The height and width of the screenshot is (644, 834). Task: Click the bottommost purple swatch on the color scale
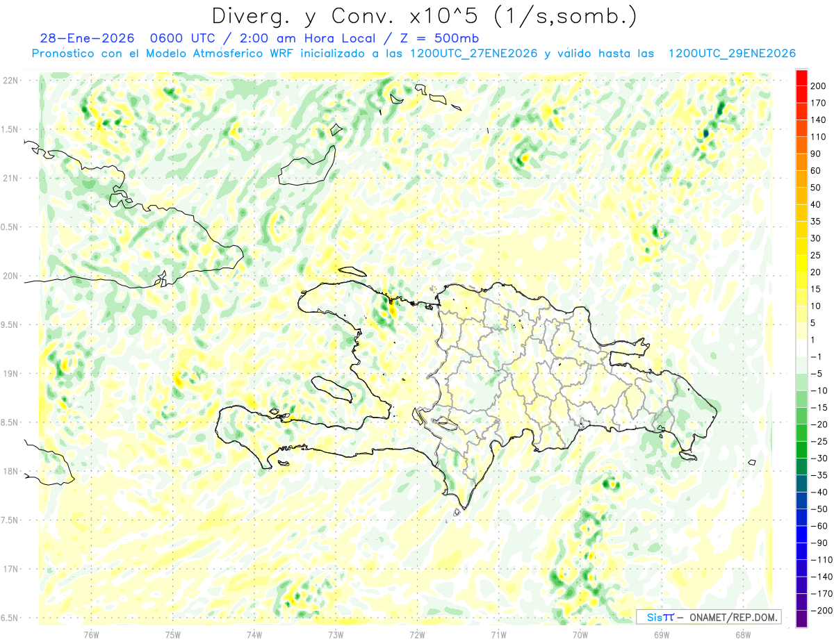(801, 619)
